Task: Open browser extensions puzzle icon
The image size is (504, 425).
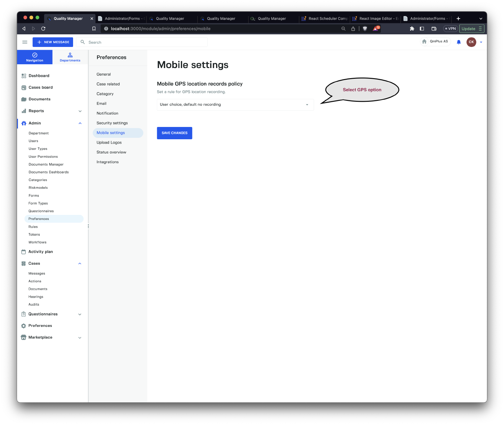Action: 412,29
